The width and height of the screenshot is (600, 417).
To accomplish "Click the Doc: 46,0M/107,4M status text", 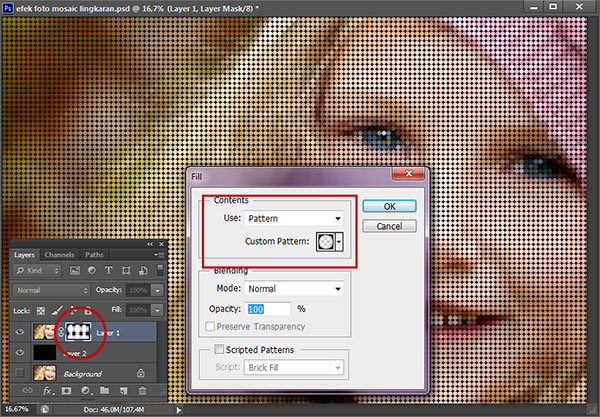I will click(114, 410).
